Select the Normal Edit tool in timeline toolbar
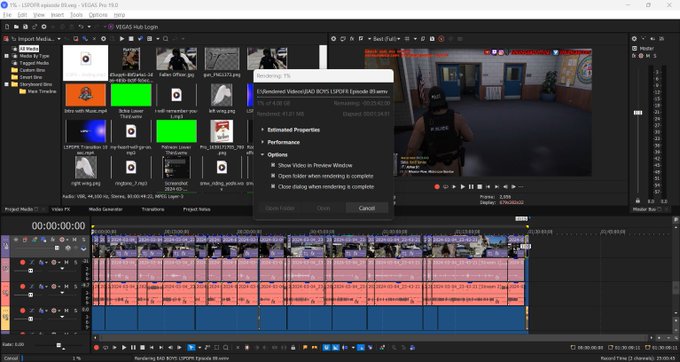 (191, 348)
